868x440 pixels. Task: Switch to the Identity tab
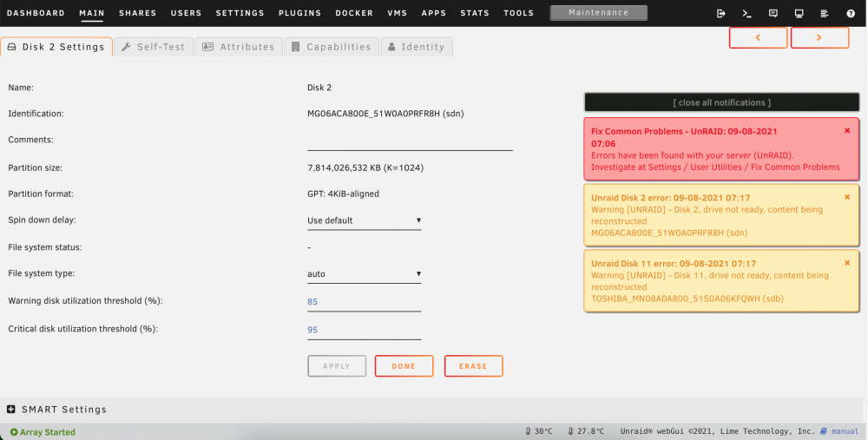click(x=417, y=47)
